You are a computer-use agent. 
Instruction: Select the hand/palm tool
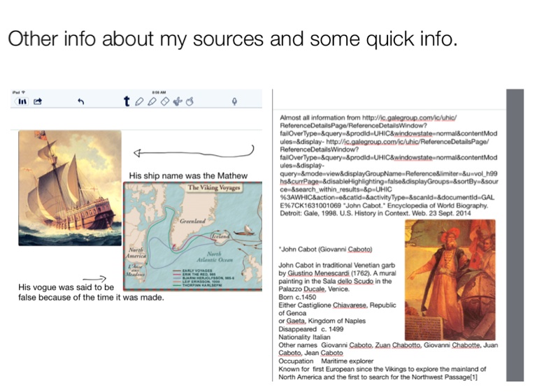click(189, 101)
